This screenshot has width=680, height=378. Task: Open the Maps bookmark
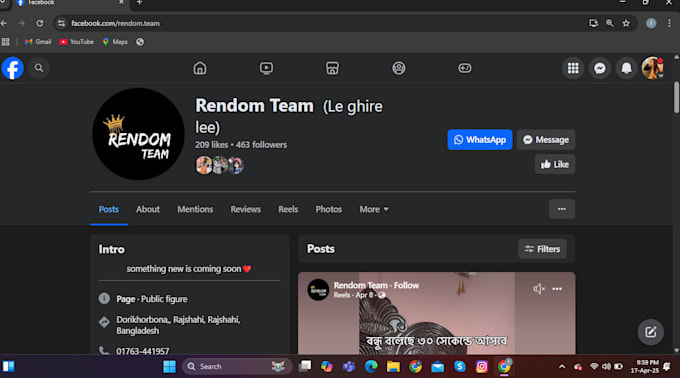115,42
